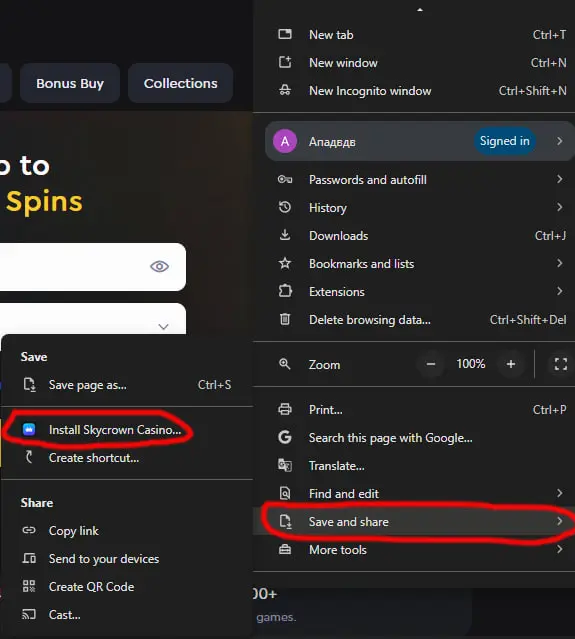Click the Skycrown Casino install icon
Screen dimensions: 575x639
coord(29,429)
